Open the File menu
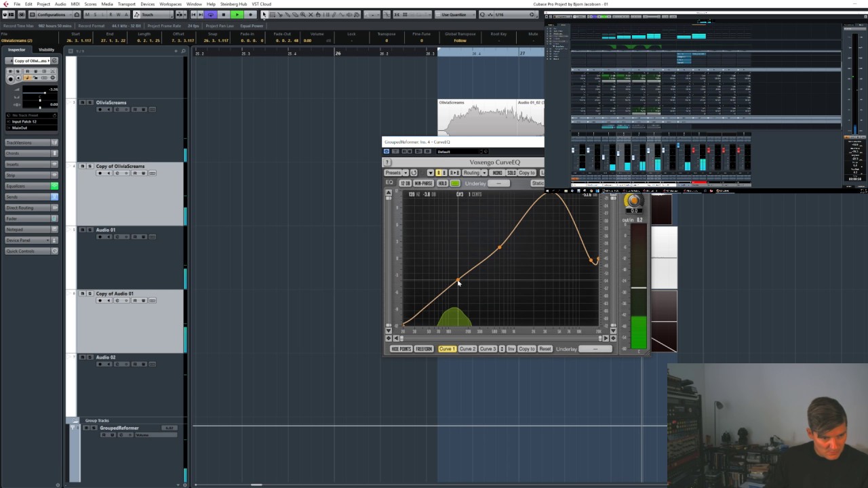Screen dimensions: 868x488 click(x=17, y=4)
